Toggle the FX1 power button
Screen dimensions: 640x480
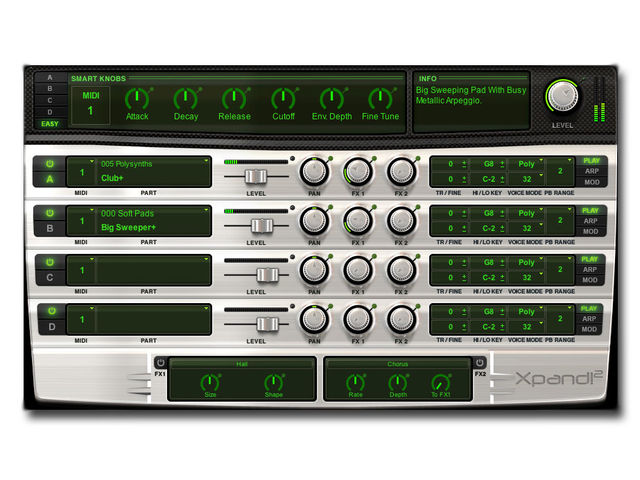(161, 362)
